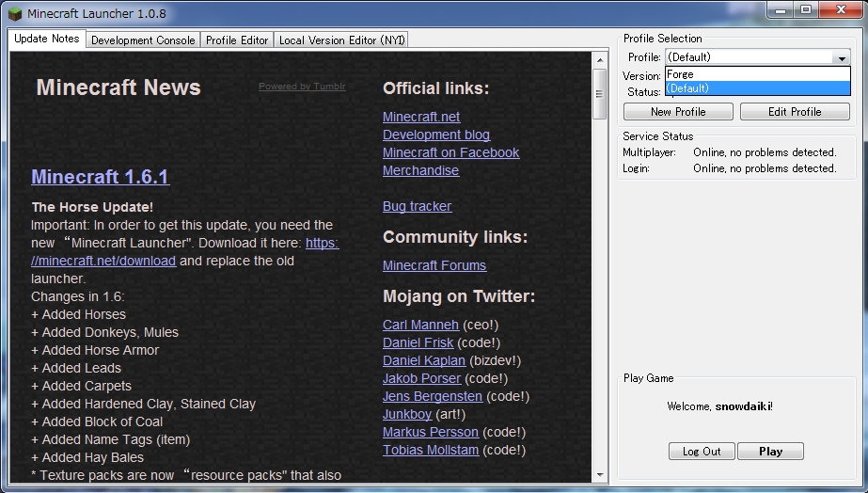Open the Development Console tab
The width and height of the screenshot is (868, 493).
coord(143,40)
